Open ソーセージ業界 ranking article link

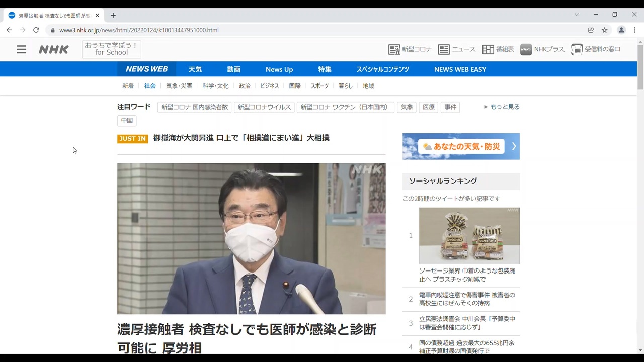[467, 275]
